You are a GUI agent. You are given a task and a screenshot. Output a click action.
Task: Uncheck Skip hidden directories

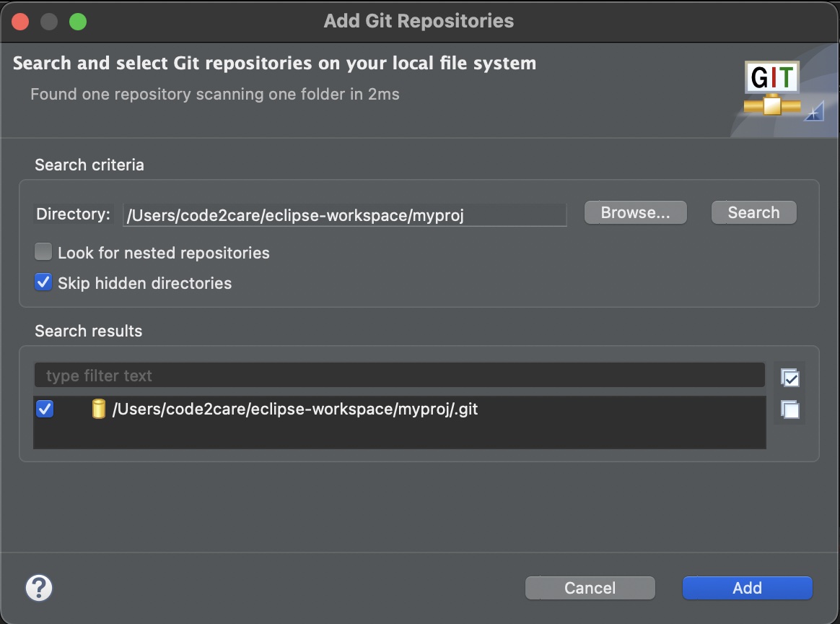[44, 282]
